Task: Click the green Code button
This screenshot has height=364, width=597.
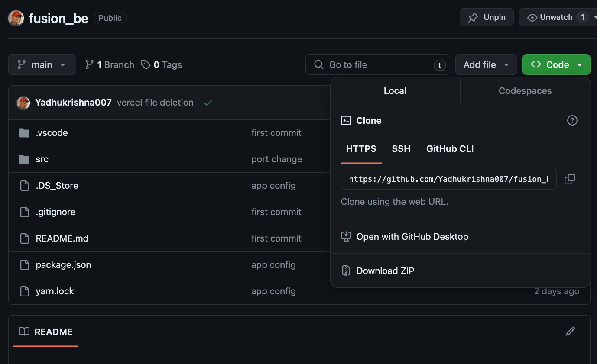Action: 556,64
